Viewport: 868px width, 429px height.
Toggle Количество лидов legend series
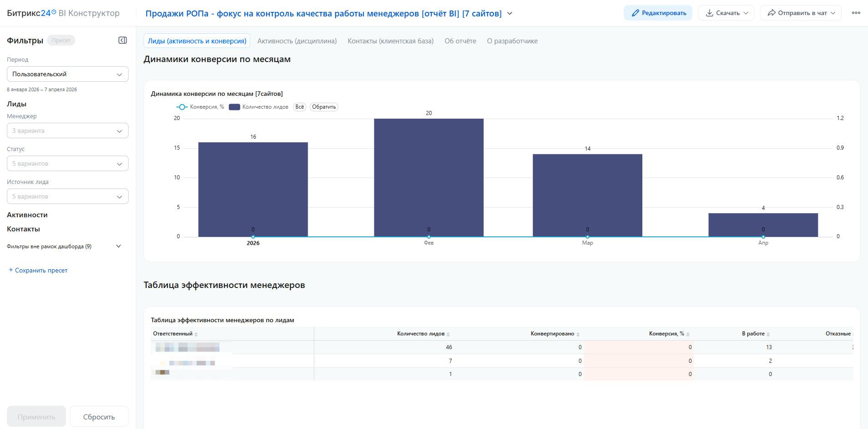(259, 107)
